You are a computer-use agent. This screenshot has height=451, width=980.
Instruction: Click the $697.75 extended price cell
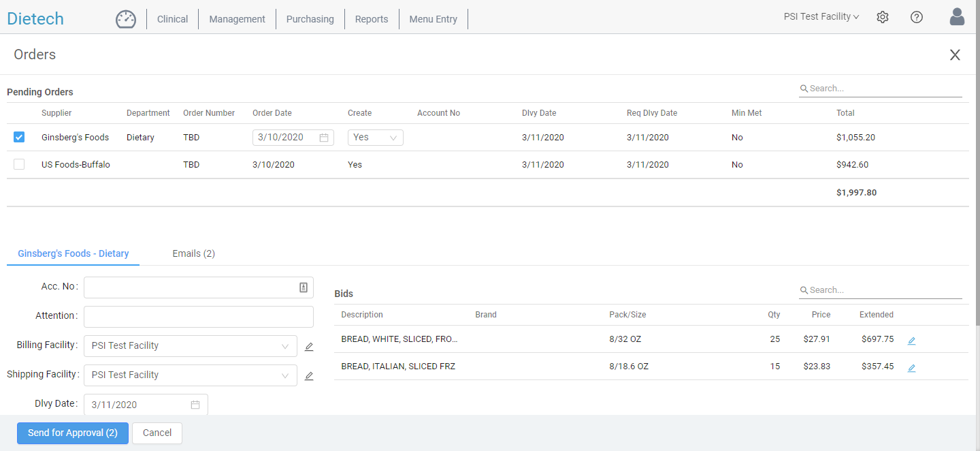pos(877,339)
